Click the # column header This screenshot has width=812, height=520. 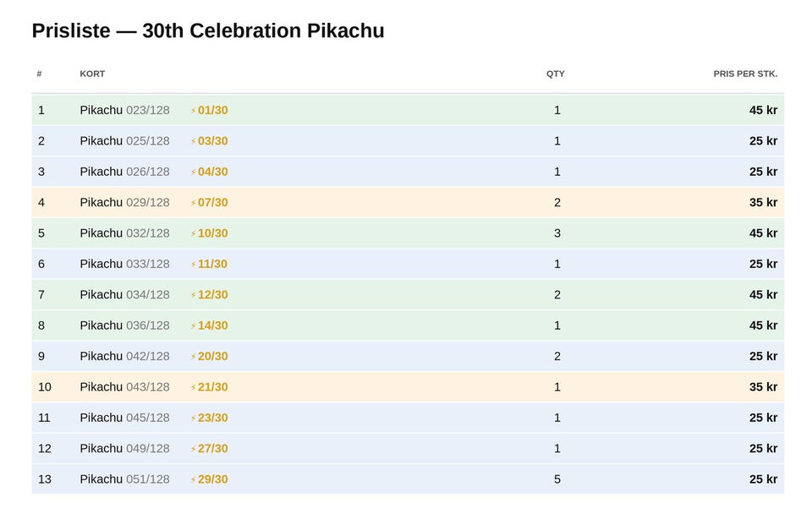tap(40, 74)
